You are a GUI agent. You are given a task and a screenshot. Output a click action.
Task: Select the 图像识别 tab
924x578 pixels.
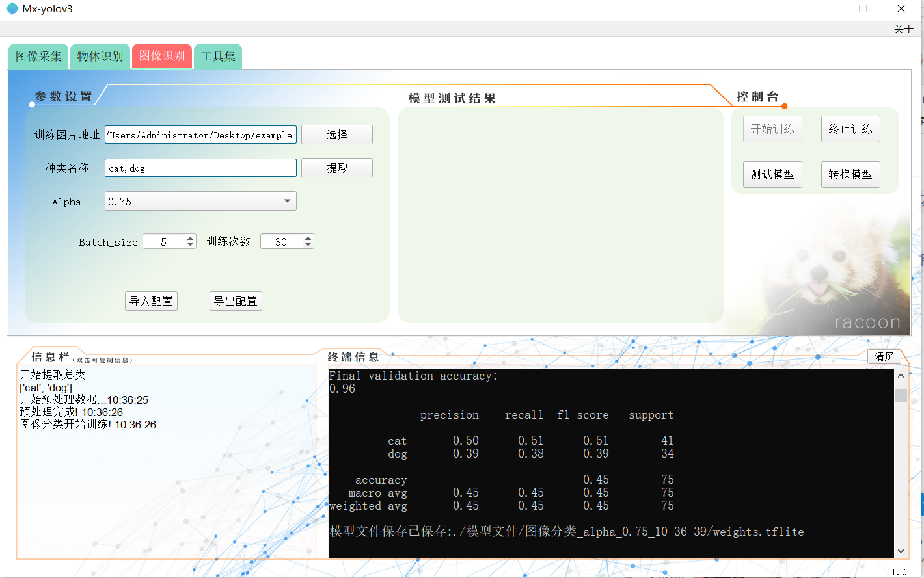click(162, 57)
